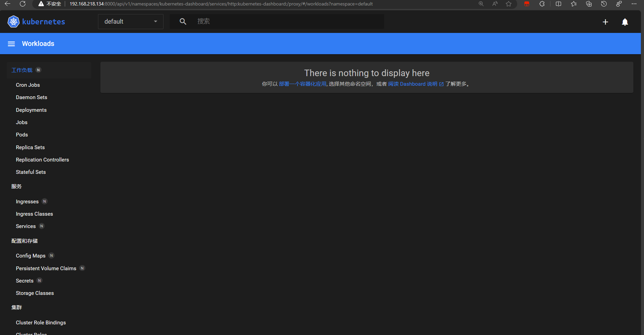Viewport: 644px width, 335px height.
Task: Open browser zoom indicator icon
Action: pyautogui.click(x=481, y=4)
